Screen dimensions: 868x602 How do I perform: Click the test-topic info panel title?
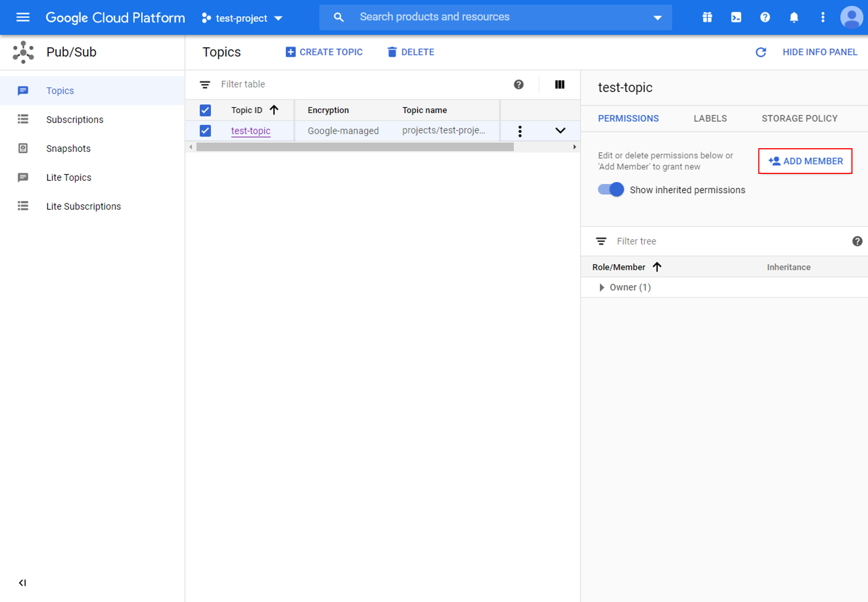(625, 87)
